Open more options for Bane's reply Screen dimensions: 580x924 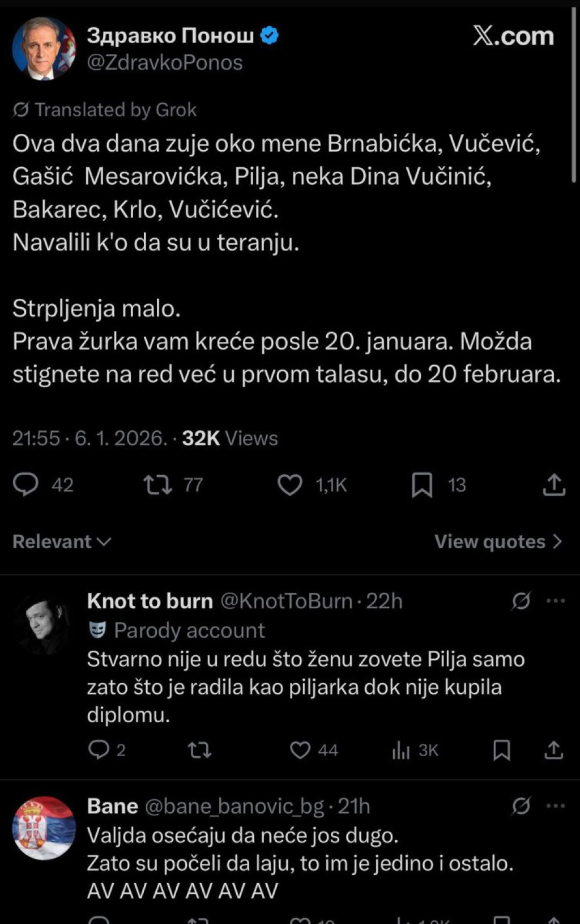click(x=556, y=806)
